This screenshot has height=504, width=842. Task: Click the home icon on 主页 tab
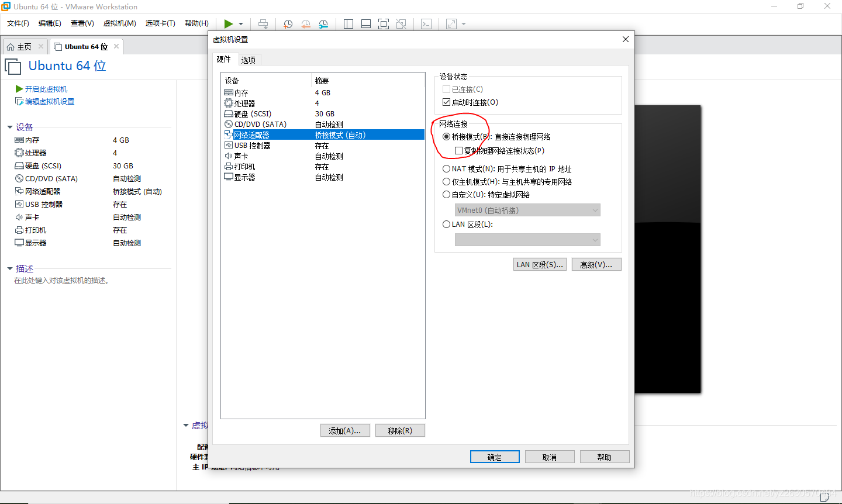click(11, 47)
